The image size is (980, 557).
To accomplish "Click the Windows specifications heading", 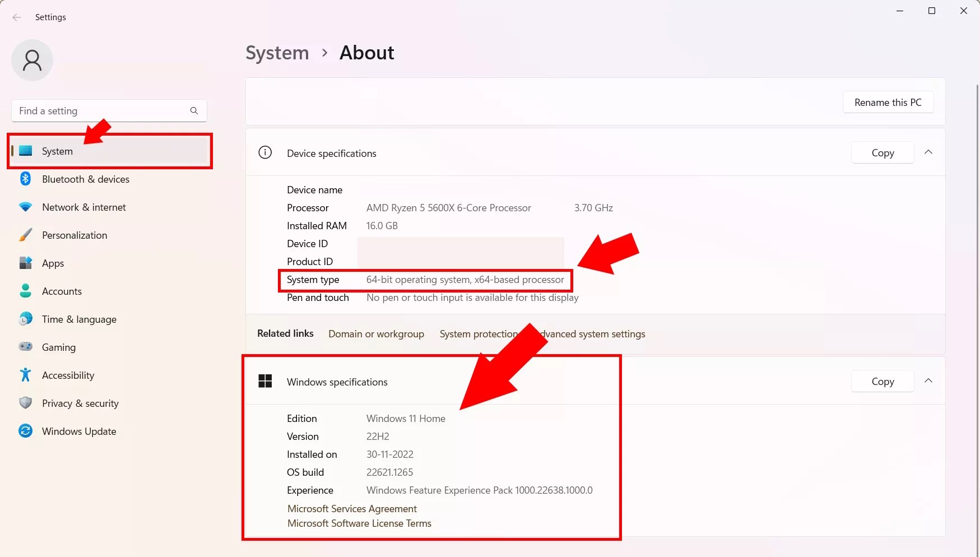I will [x=337, y=382].
